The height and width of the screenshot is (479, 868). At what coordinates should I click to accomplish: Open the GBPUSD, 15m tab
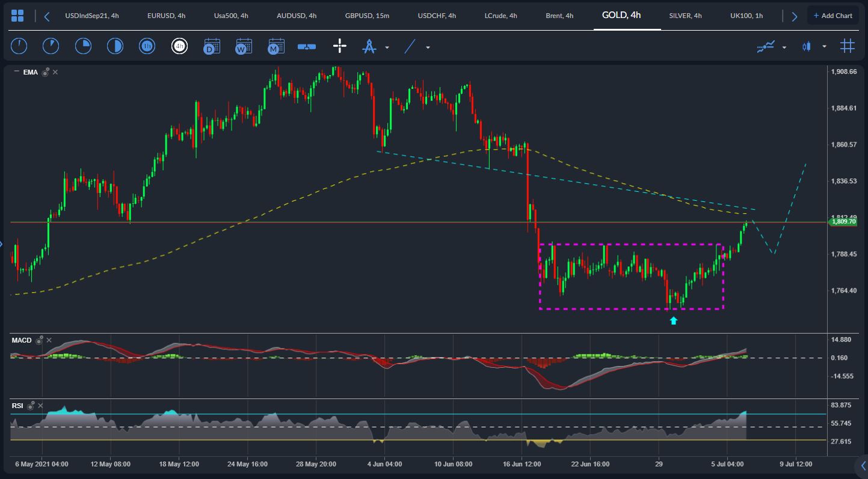(367, 16)
